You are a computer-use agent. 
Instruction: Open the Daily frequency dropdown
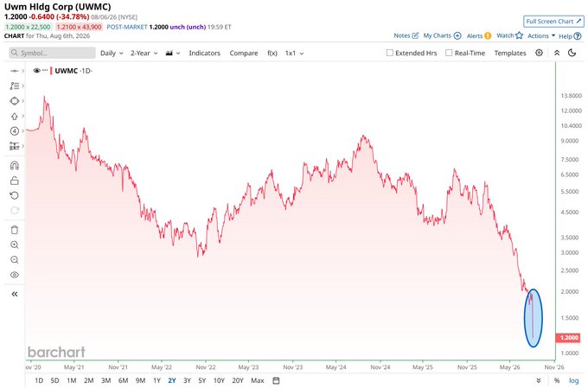pyautogui.click(x=112, y=54)
